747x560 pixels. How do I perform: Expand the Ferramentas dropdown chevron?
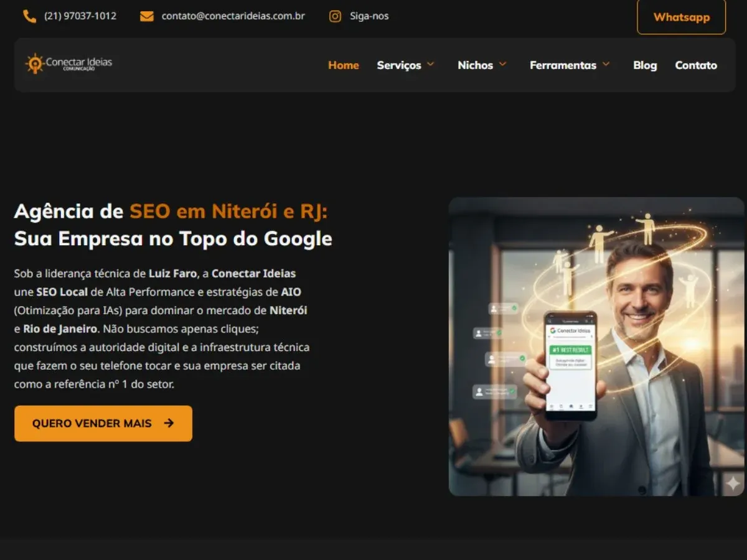pos(606,64)
